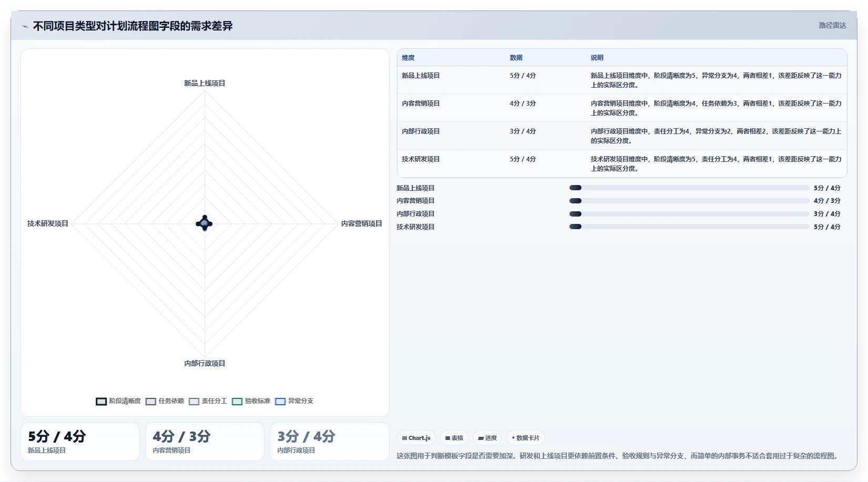Click the 数据 column header
Image resolution: width=868 pixels, height=482 pixels.
[x=516, y=58]
